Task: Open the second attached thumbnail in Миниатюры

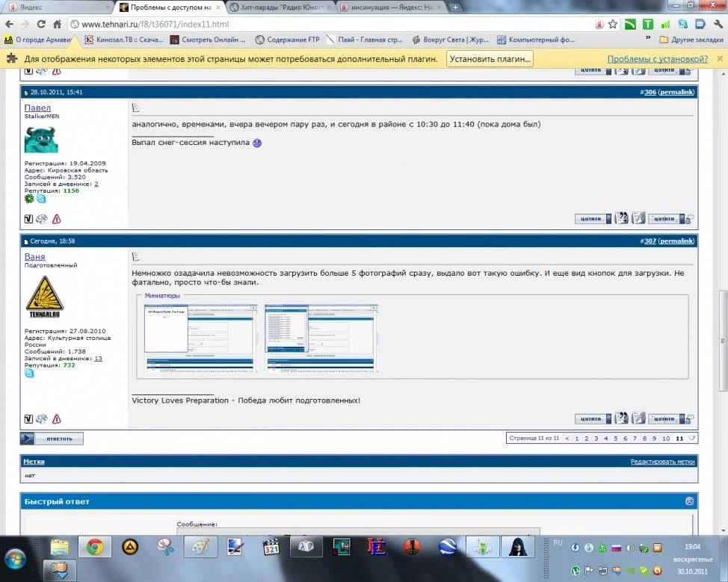Action: (321, 338)
